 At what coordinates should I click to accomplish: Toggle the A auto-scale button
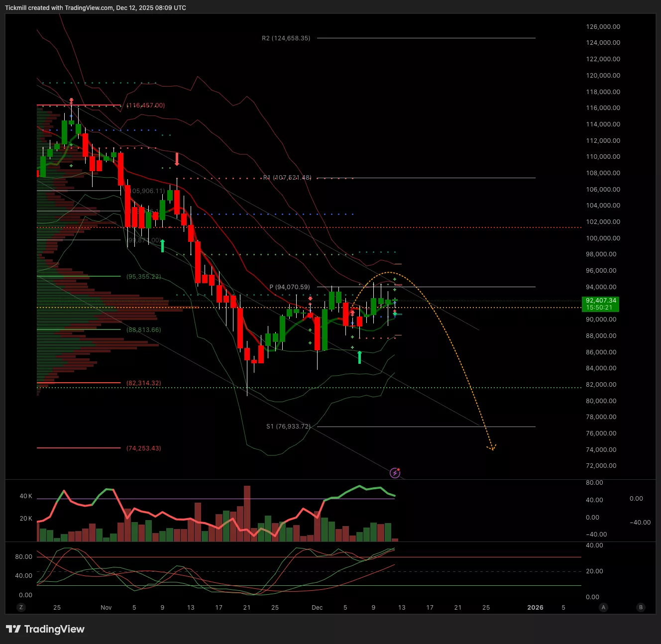point(603,607)
